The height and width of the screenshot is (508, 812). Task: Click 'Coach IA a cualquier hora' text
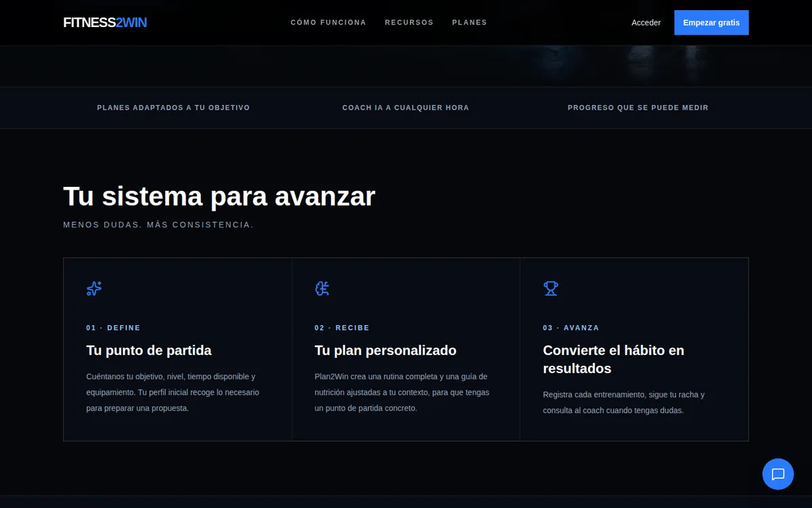click(405, 108)
